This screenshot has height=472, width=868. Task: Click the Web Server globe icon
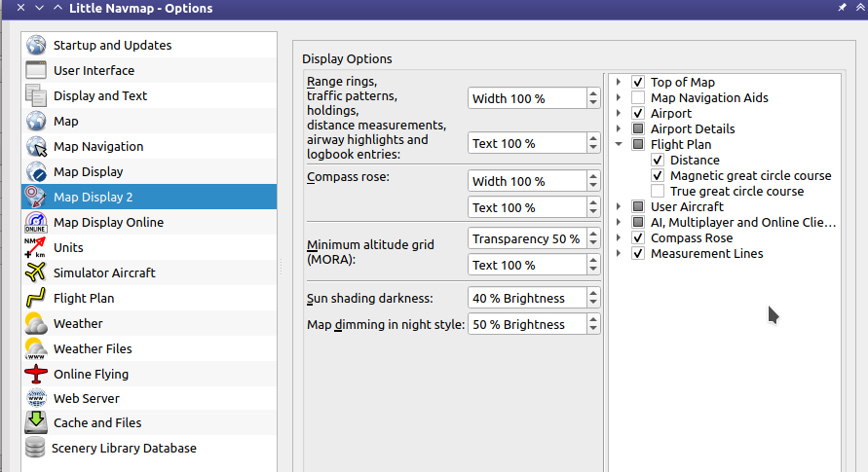point(36,398)
